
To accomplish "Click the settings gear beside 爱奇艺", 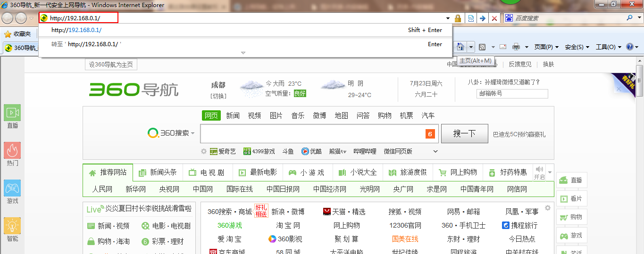I will point(204,151).
